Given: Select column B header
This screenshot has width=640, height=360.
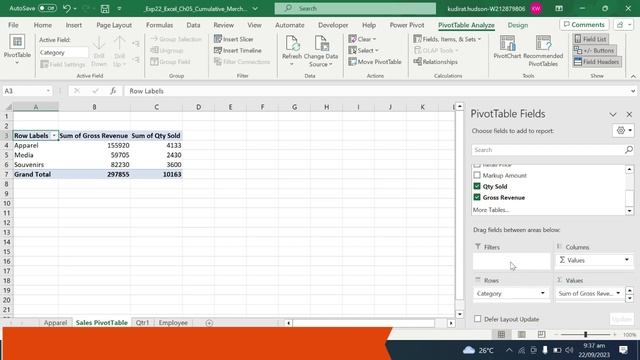Looking at the screenshot, I should click(x=94, y=107).
